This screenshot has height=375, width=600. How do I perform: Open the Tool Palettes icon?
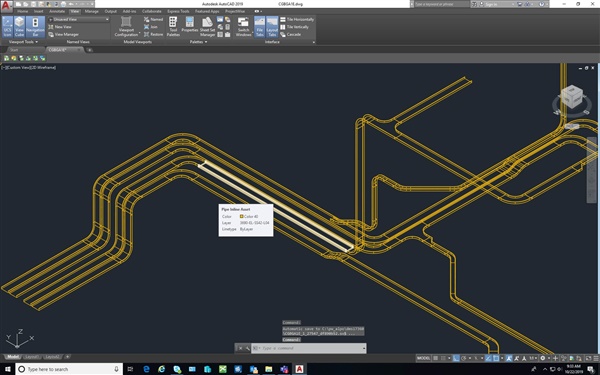173,27
